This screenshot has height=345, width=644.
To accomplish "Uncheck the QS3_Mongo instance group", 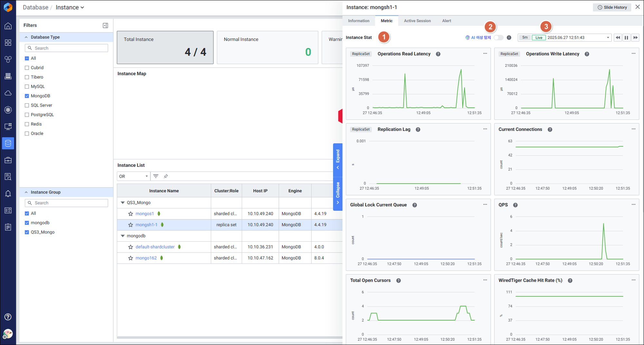I will tap(27, 232).
